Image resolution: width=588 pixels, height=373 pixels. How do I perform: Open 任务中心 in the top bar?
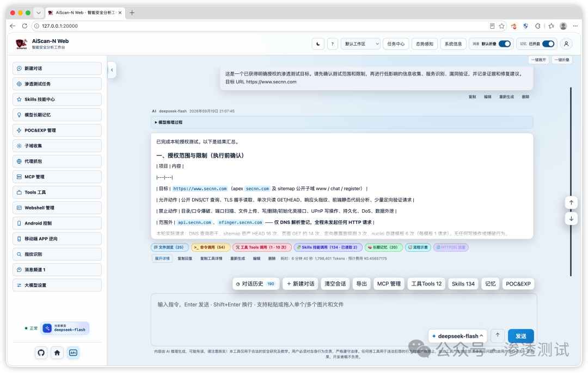pos(396,44)
